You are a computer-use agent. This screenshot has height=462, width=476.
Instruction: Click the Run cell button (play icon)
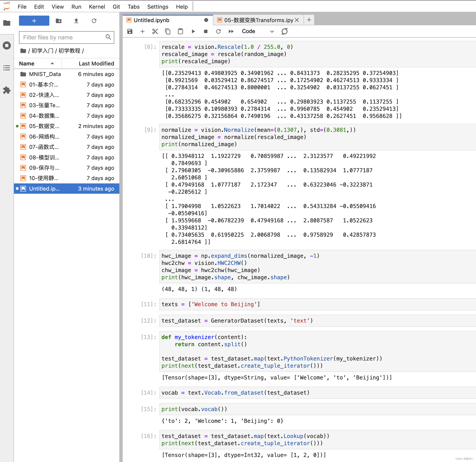tap(193, 31)
